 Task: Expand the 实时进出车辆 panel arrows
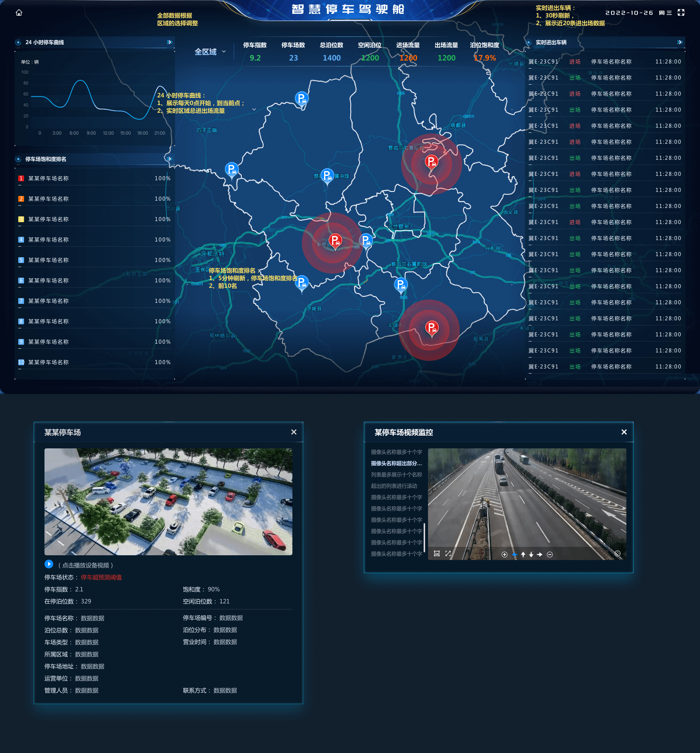(x=680, y=42)
